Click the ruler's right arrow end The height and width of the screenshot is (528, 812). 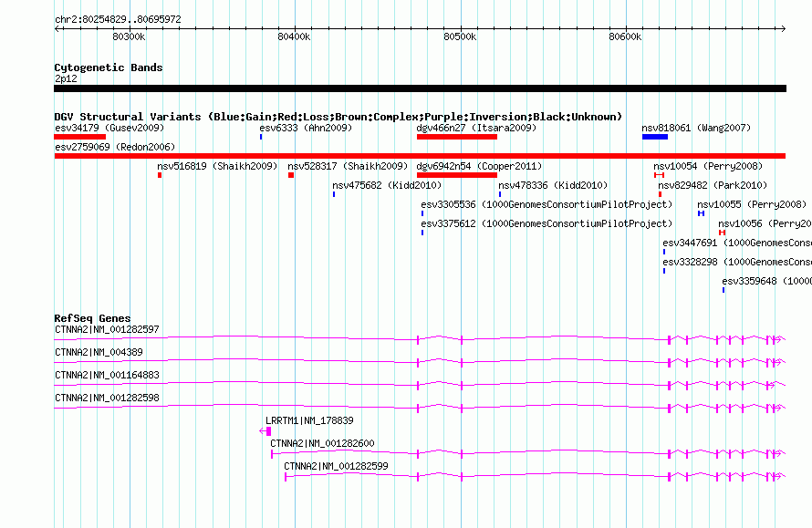pyautogui.click(x=784, y=28)
